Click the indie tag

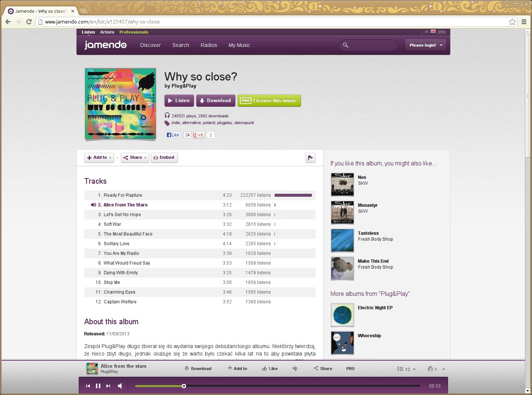click(x=176, y=123)
